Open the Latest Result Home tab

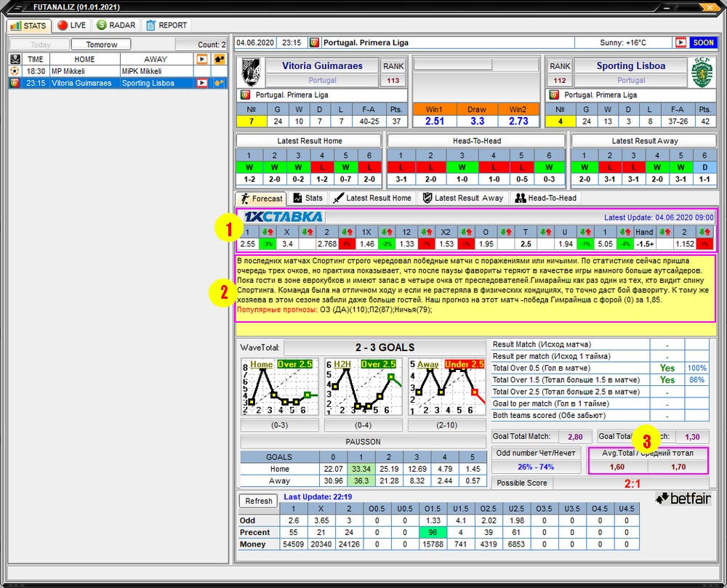(x=372, y=198)
